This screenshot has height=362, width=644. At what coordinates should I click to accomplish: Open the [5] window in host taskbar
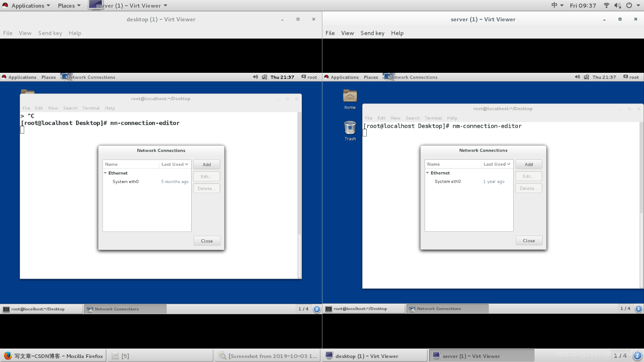[x=160, y=356]
